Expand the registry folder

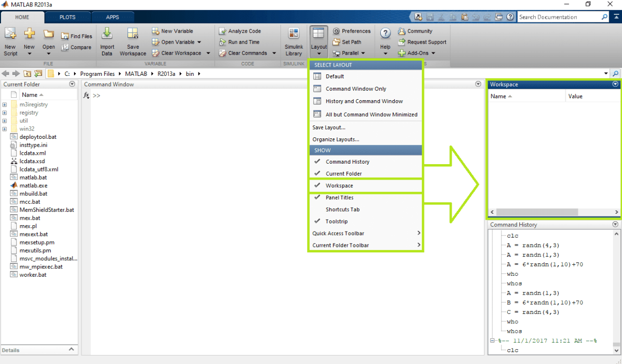click(x=4, y=113)
